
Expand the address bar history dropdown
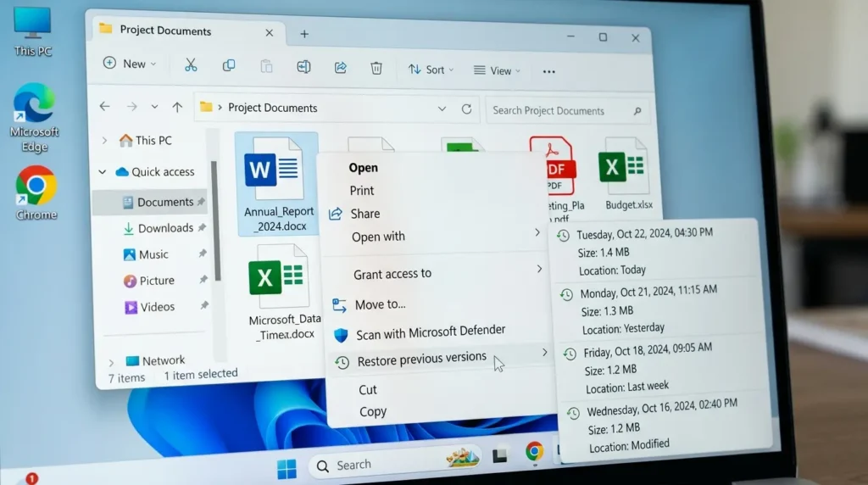pyautogui.click(x=442, y=109)
